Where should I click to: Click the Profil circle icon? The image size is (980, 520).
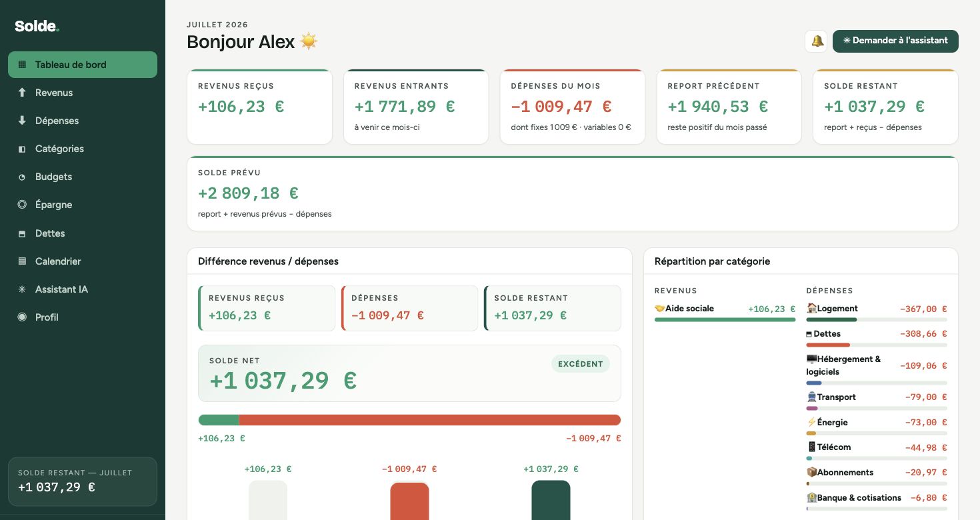[22, 317]
